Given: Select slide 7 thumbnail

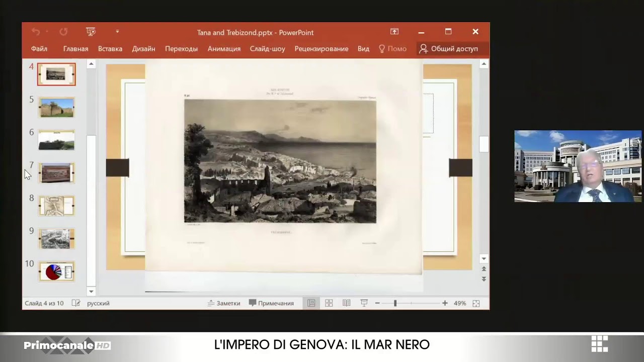Looking at the screenshot, I should (56, 173).
